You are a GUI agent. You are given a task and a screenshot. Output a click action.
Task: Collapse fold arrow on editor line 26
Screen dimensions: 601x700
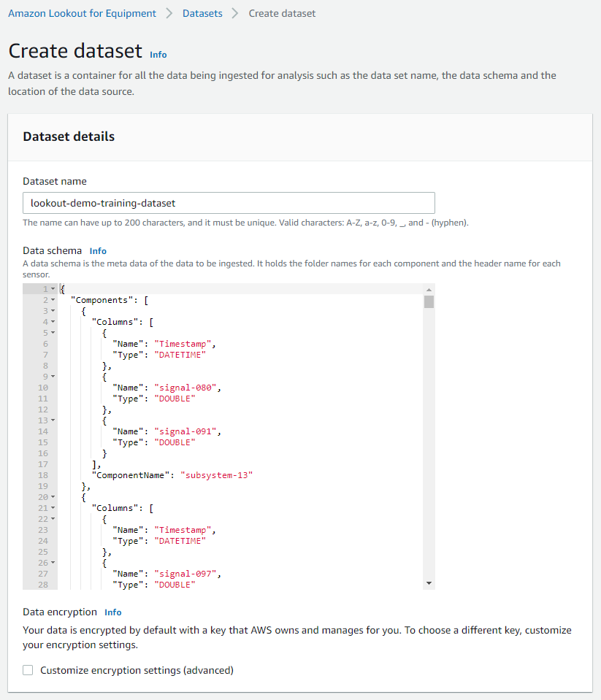[x=53, y=563]
